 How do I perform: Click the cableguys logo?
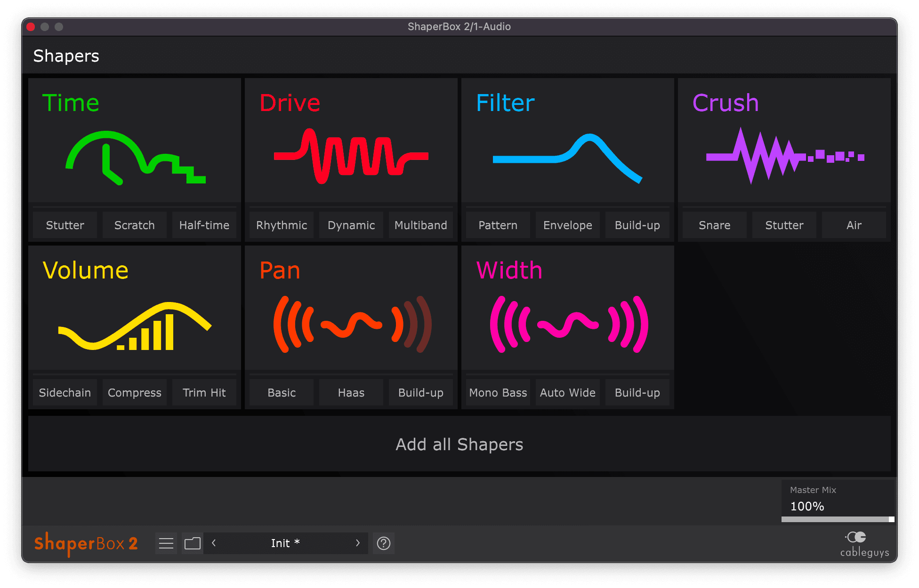click(x=864, y=544)
